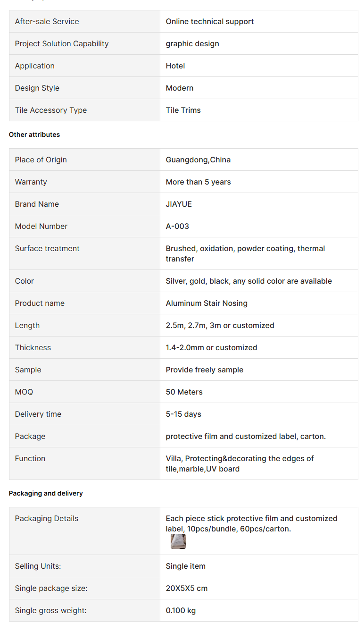Image resolution: width=364 pixels, height=623 pixels.
Task: Click the packaging details thumbnail image
Action: click(x=178, y=541)
